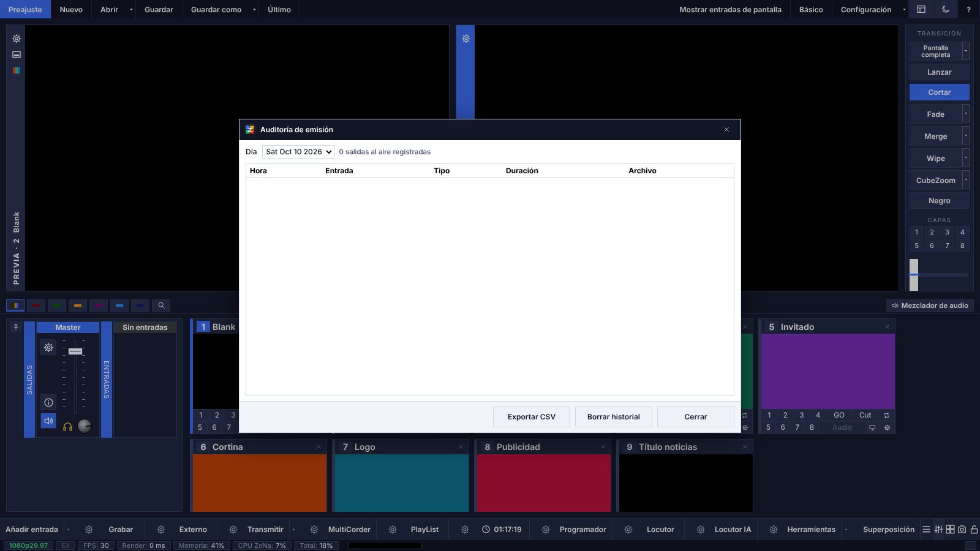Image resolution: width=980 pixels, height=551 pixels.
Task: Click the lock icon in bottom bar
Action: click(974, 530)
